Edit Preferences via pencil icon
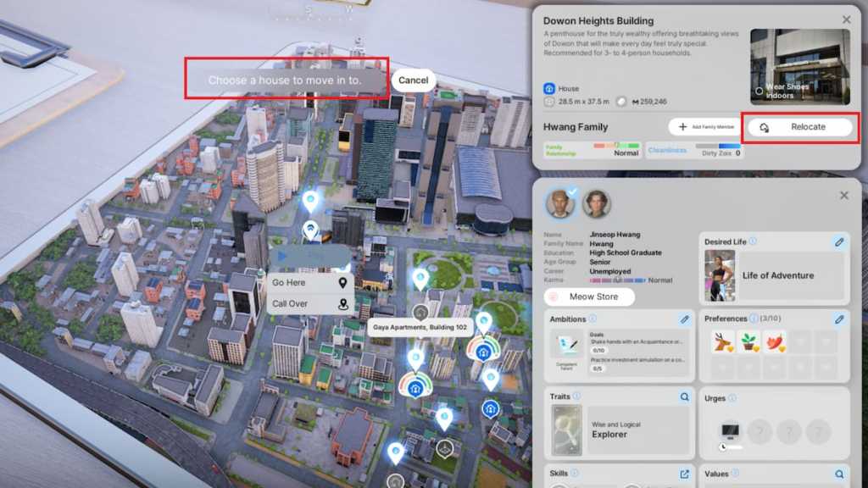The width and height of the screenshot is (868, 488). 838,319
